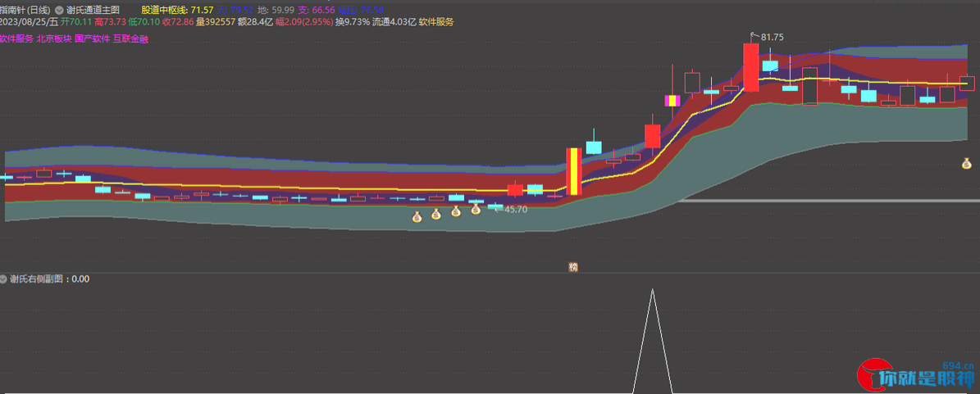The width and height of the screenshot is (980, 394).
Task: Click the high price 高73.73
Action: [x=110, y=22]
